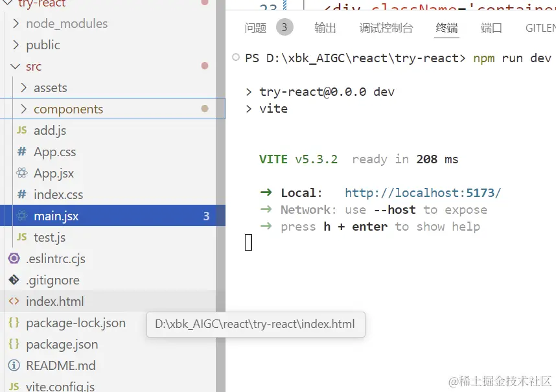The image size is (556, 392).
Task: Switch to the 问题 (Problems) tab
Action: 255,28
